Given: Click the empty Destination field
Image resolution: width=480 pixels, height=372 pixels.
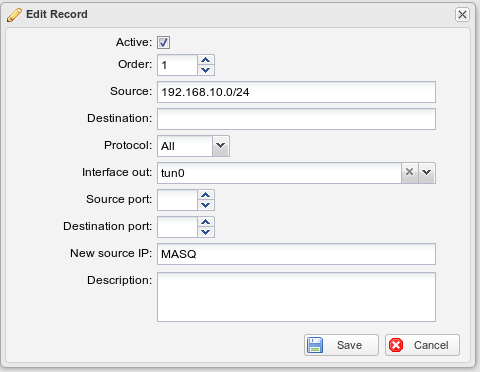Looking at the screenshot, I should pos(296,119).
